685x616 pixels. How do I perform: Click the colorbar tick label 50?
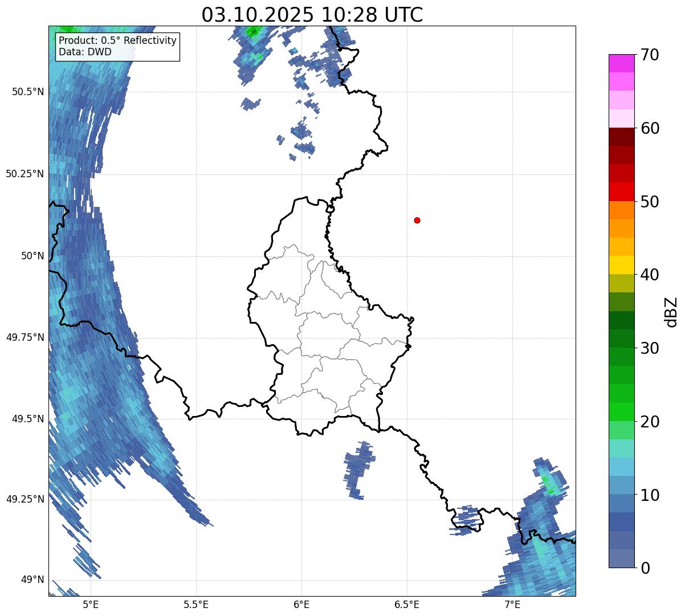click(650, 202)
